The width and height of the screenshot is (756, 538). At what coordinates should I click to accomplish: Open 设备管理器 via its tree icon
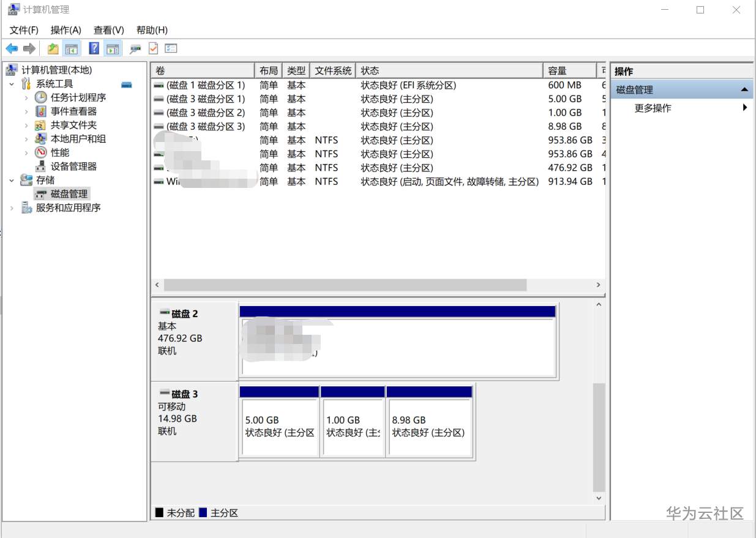[x=41, y=166]
